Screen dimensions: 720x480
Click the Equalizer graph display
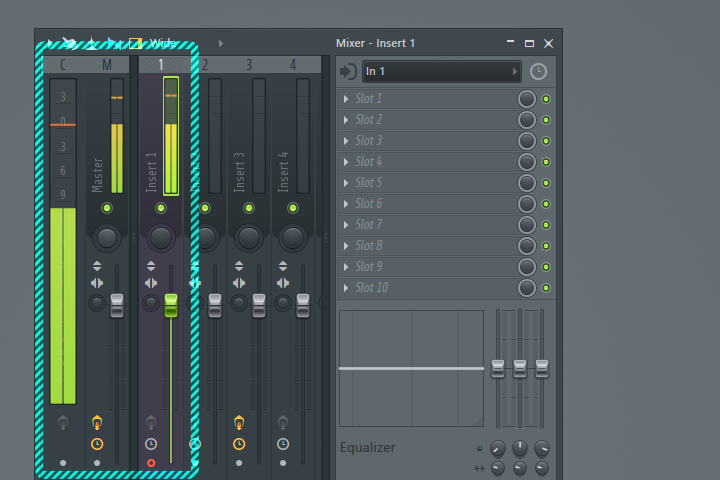pos(411,368)
